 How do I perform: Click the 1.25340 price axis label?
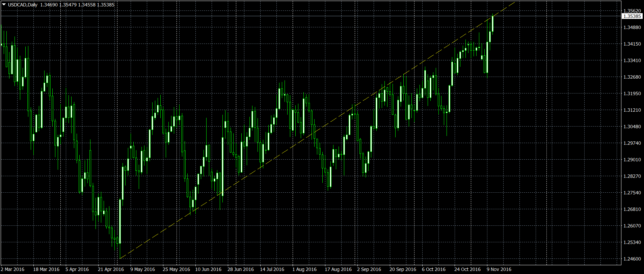[632, 242]
